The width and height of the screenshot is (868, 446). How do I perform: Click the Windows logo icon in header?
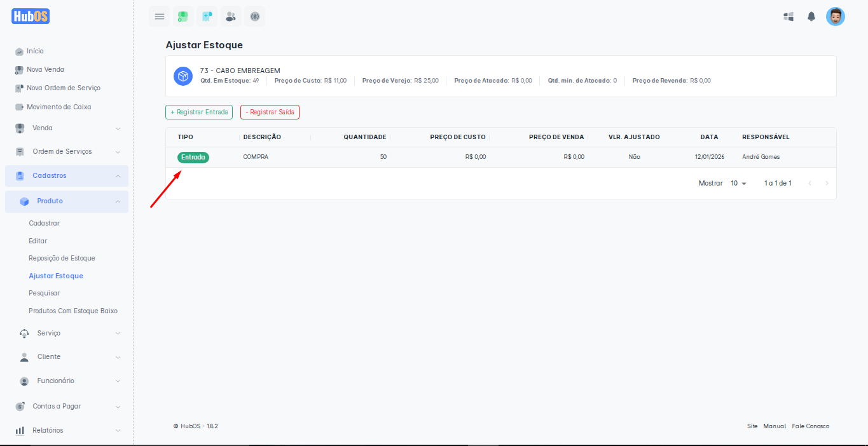click(789, 17)
